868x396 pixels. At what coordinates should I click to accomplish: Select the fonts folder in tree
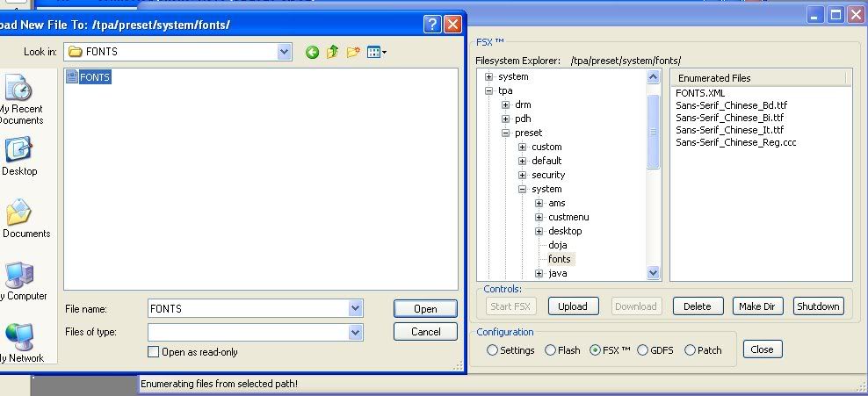tap(559, 259)
